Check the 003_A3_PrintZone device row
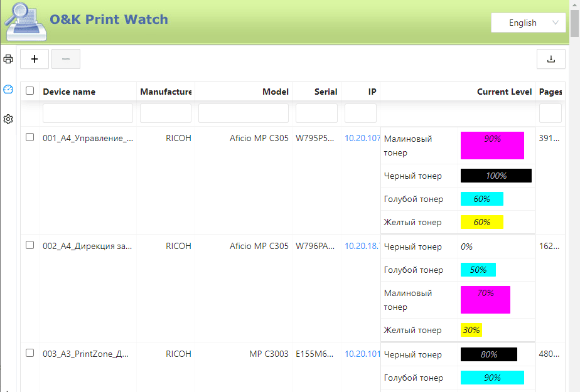 coord(30,353)
